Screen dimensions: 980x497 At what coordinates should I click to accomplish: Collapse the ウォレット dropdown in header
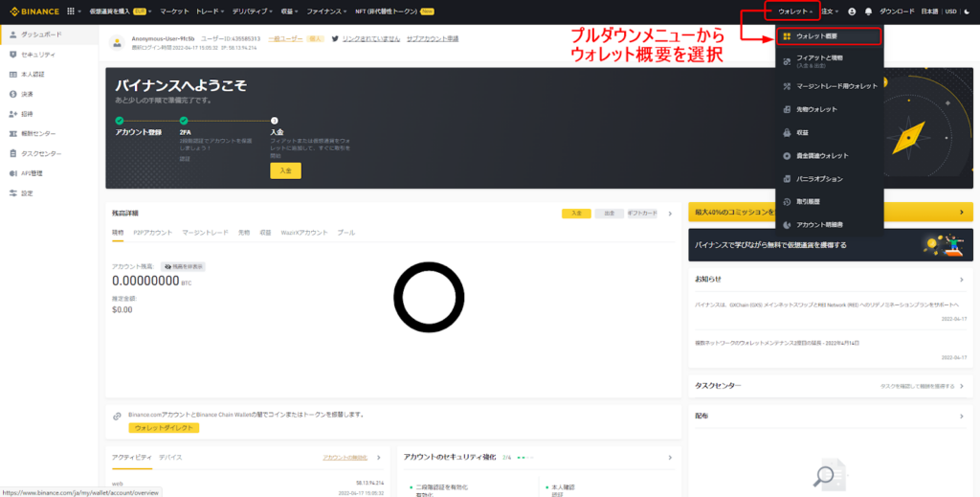(x=795, y=11)
